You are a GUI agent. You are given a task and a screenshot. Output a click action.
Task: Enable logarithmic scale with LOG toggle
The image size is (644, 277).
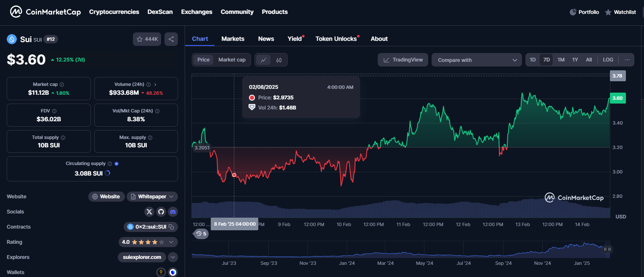pyautogui.click(x=608, y=60)
